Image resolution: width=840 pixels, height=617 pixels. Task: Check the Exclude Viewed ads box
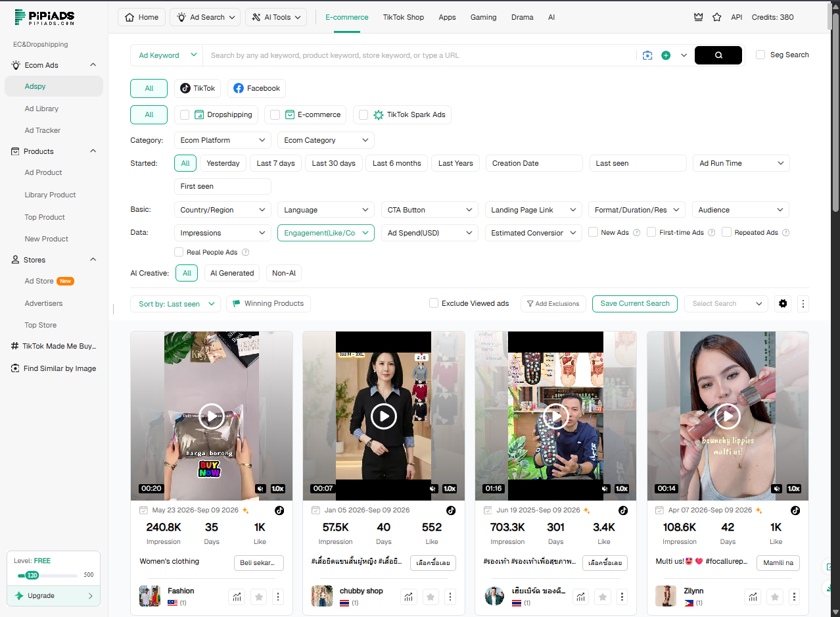(434, 303)
